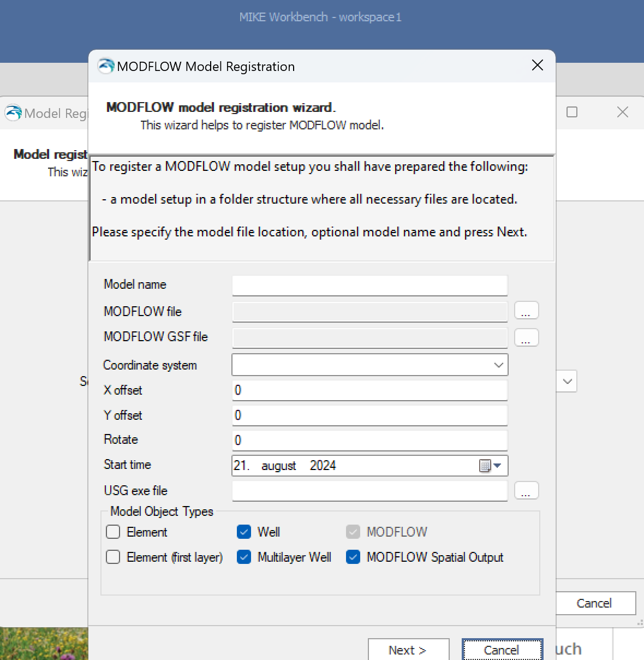Select the month 'august' in Start time

[278, 466]
